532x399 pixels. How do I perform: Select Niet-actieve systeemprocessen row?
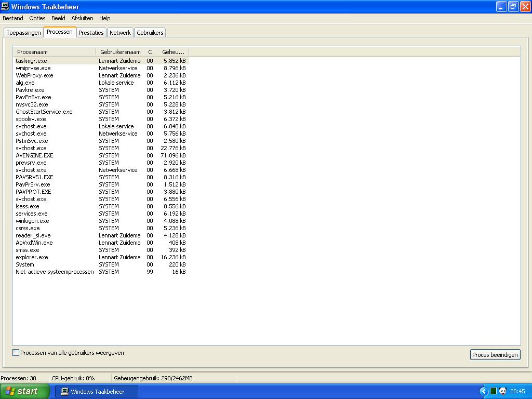point(101,272)
